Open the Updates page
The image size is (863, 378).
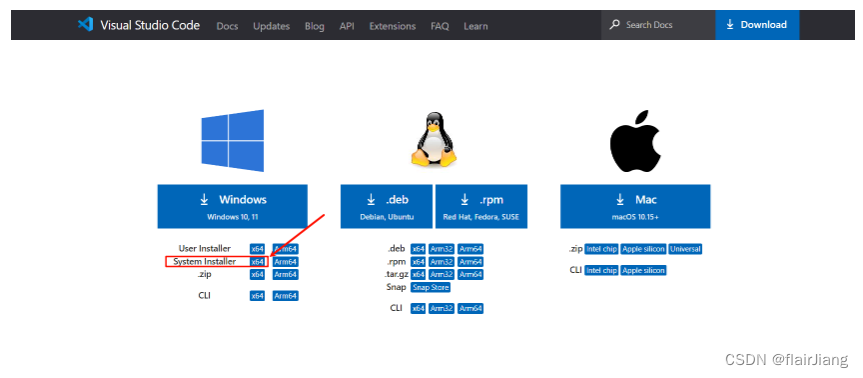[271, 26]
